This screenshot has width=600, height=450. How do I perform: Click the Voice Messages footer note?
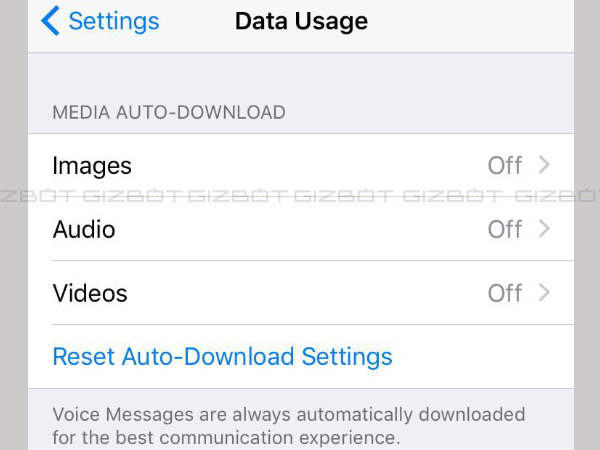[x=289, y=426]
